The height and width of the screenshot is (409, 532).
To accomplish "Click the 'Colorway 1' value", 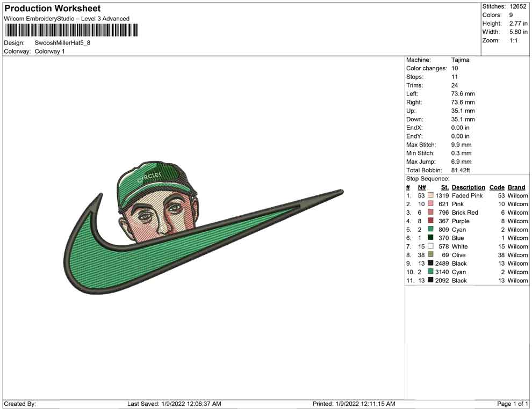I will pyautogui.click(x=49, y=52).
